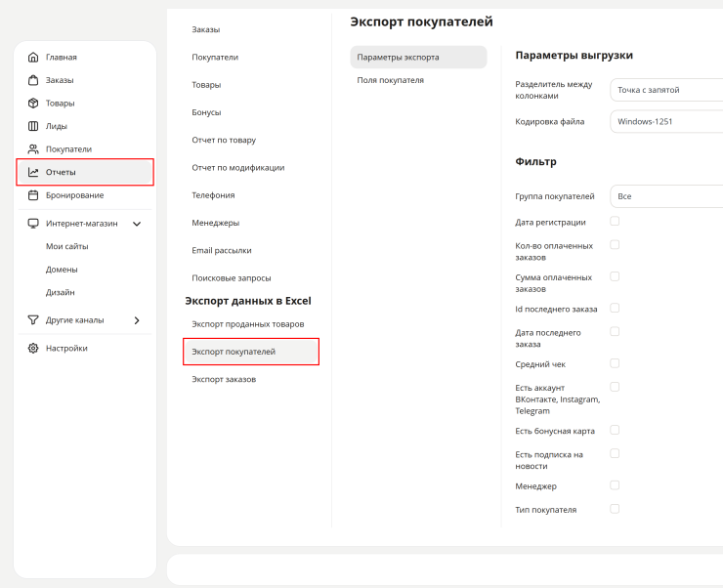Click the box icon for Товары
Viewport: 723px width, 588px height.
click(x=33, y=104)
